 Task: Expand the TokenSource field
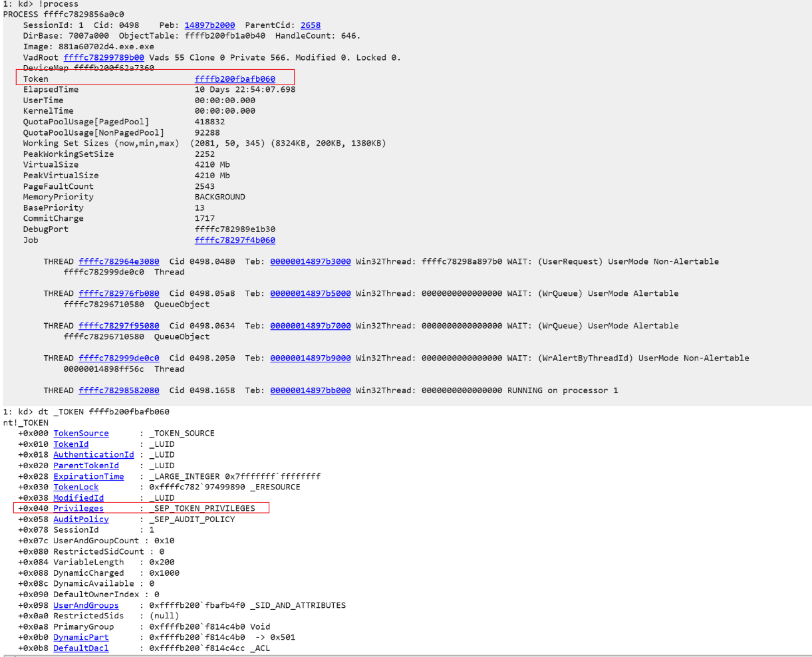[x=81, y=434]
